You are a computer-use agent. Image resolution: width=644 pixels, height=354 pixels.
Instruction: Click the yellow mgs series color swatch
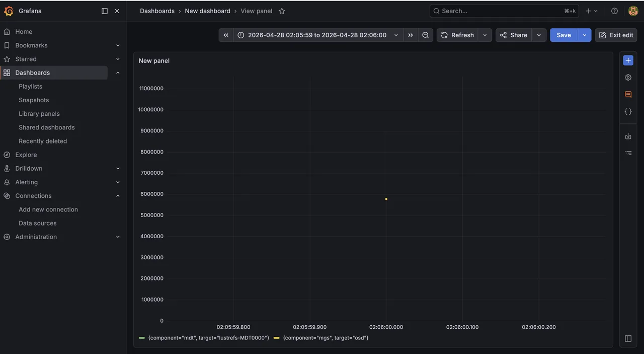pyautogui.click(x=277, y=338)
